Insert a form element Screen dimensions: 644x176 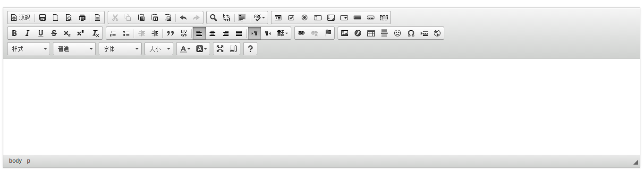click(x=278, y=18)
